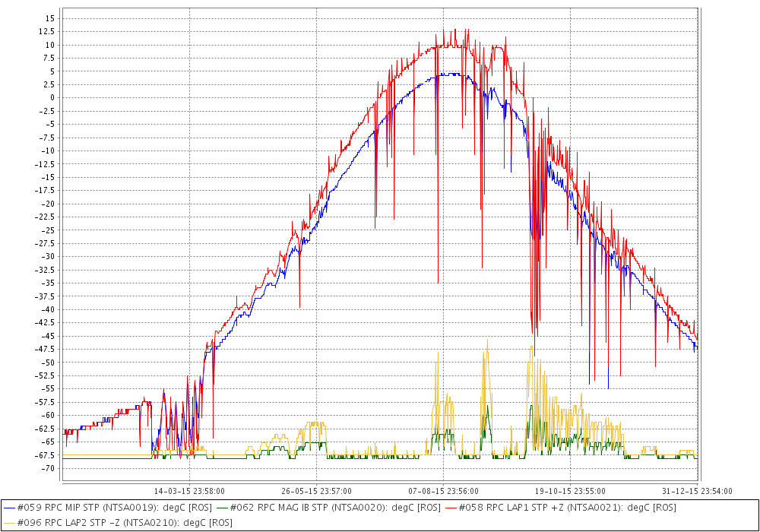Click y-axis value -57.5

45,402
